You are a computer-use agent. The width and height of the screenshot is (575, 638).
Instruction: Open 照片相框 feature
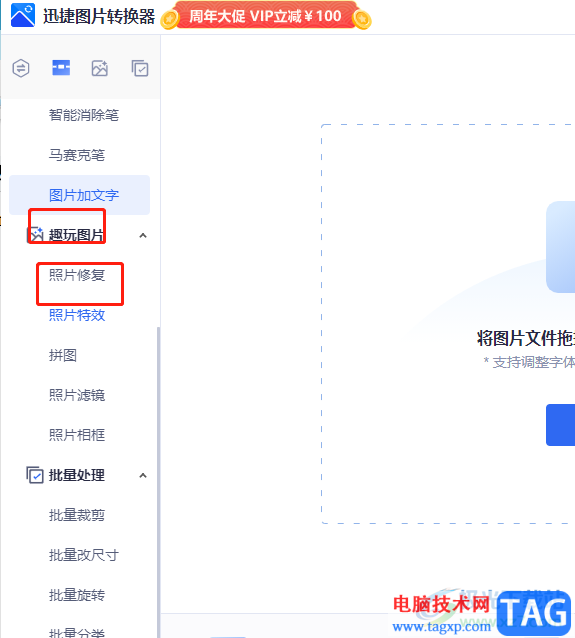pyautogui.click(x=77, y=435)
